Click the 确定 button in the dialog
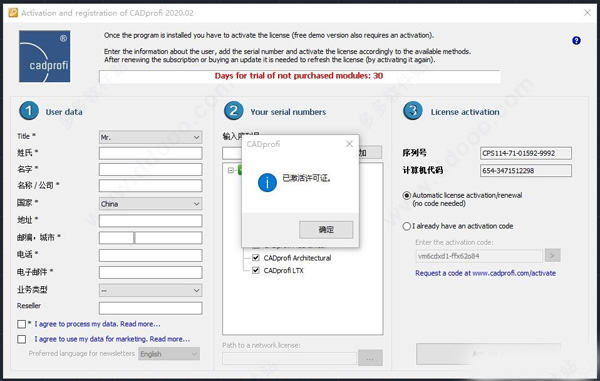This screenshot has width=600, height=381. pos(326,230)
